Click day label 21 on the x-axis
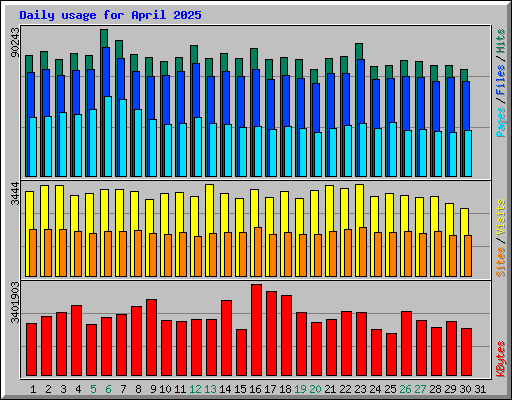512x400 pixels. 330,389
